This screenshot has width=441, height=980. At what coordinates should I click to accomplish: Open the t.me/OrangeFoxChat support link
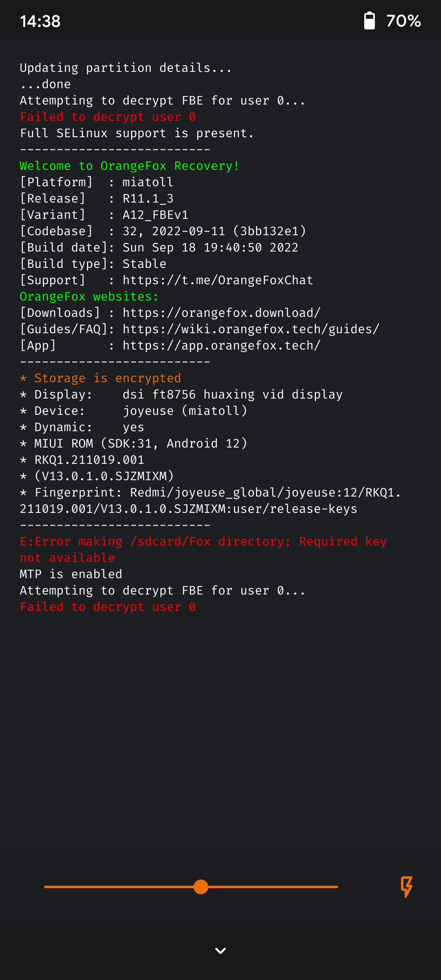tap(218, 280)
